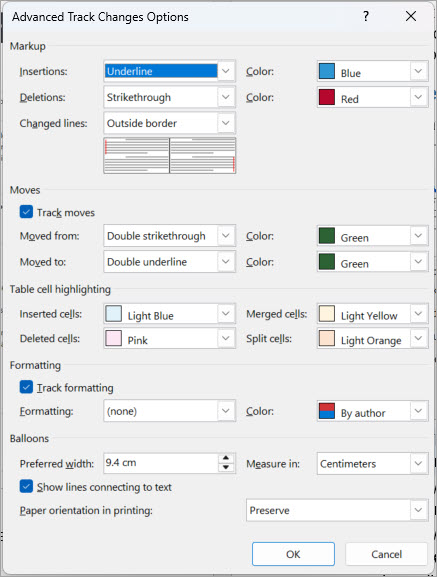Screen dimensions: 437x577
Task: Open Split cells Light Orange dropdown
Action: (x=373, y=338)
